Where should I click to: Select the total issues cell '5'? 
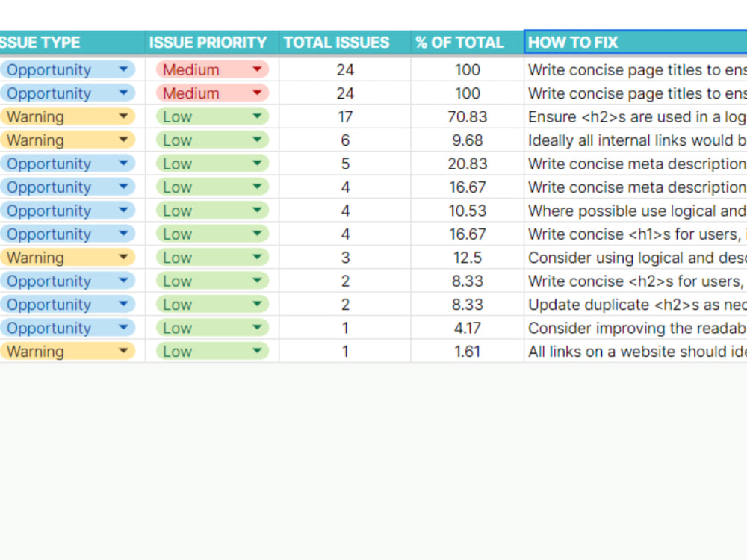point(344,164)
